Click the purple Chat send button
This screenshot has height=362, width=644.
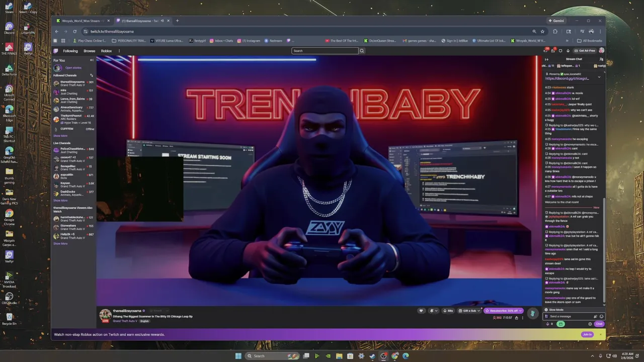tap(599, 324)
